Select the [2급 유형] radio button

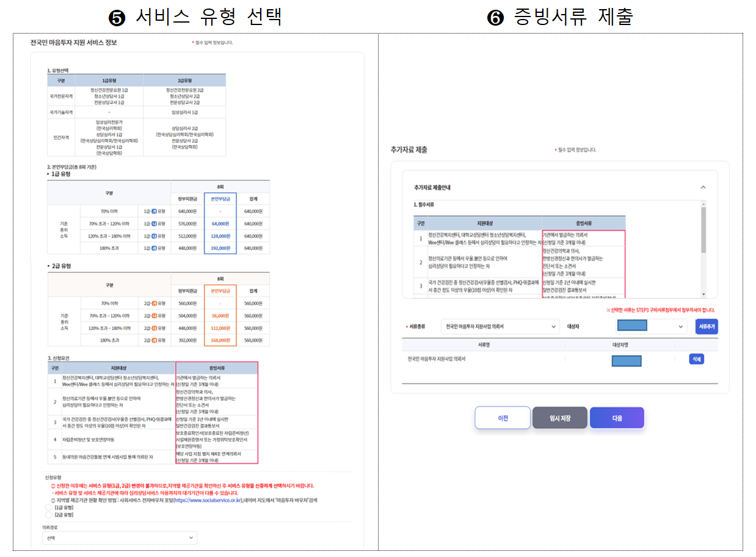pyautogui.click(x=49, y=515)
